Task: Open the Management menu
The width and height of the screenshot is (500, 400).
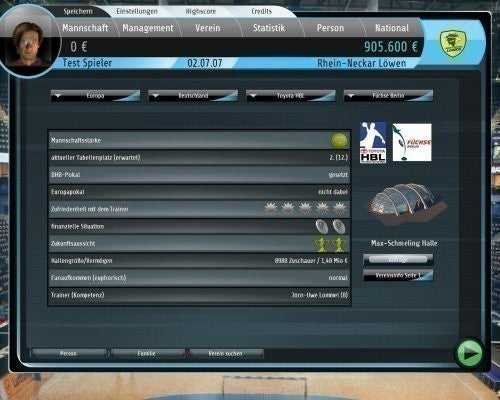Action: [148, 28]
